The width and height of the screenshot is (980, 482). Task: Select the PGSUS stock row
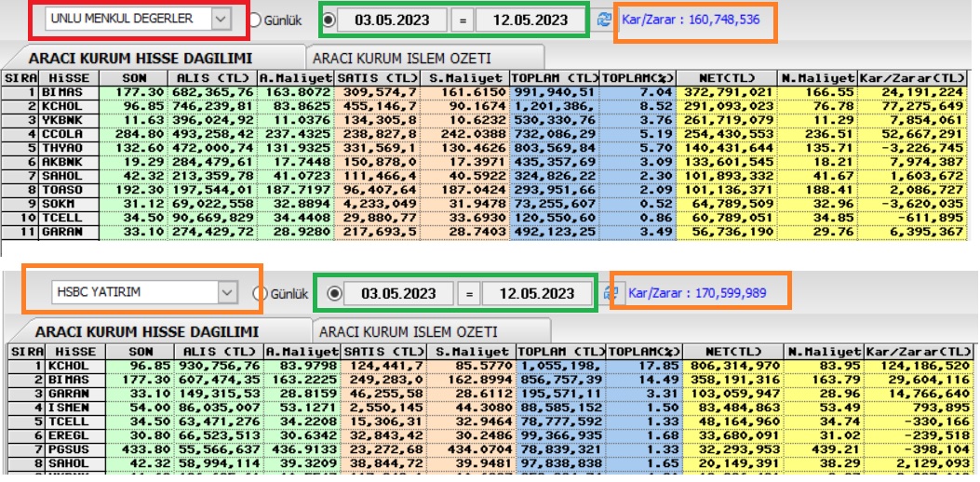[490, 449]
